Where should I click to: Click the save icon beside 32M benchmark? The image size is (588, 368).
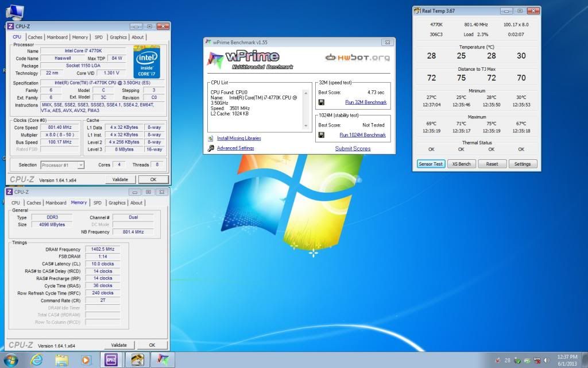[x=322, y=102]
